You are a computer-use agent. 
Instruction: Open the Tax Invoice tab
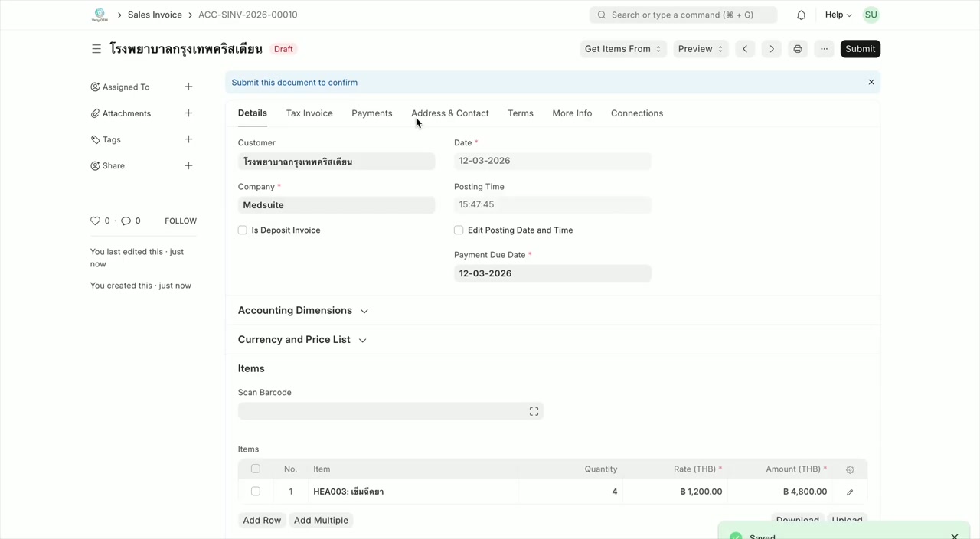point(309,113)
